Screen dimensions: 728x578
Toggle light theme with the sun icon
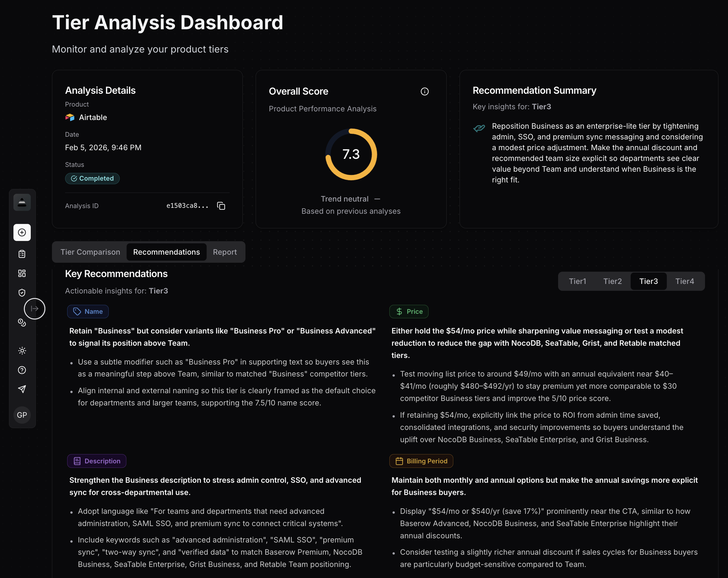[x=22, y=351]
